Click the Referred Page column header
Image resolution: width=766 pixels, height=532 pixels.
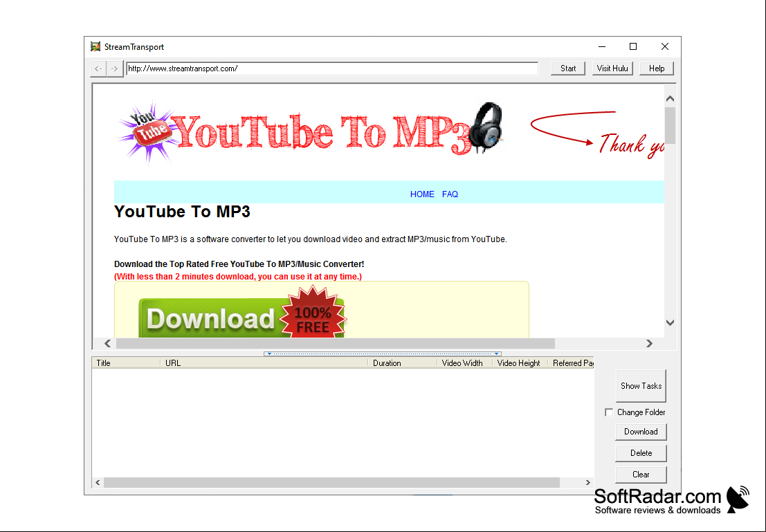[x=571, y=363]
